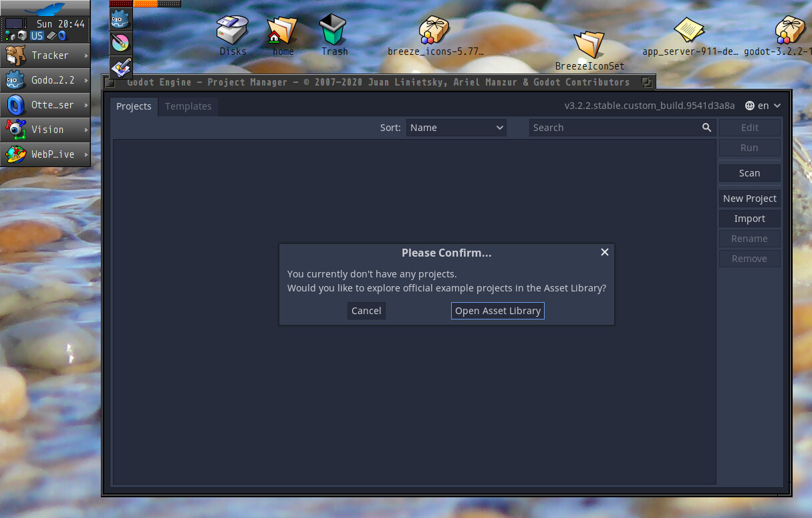Click the Remove button

(750, 259)
